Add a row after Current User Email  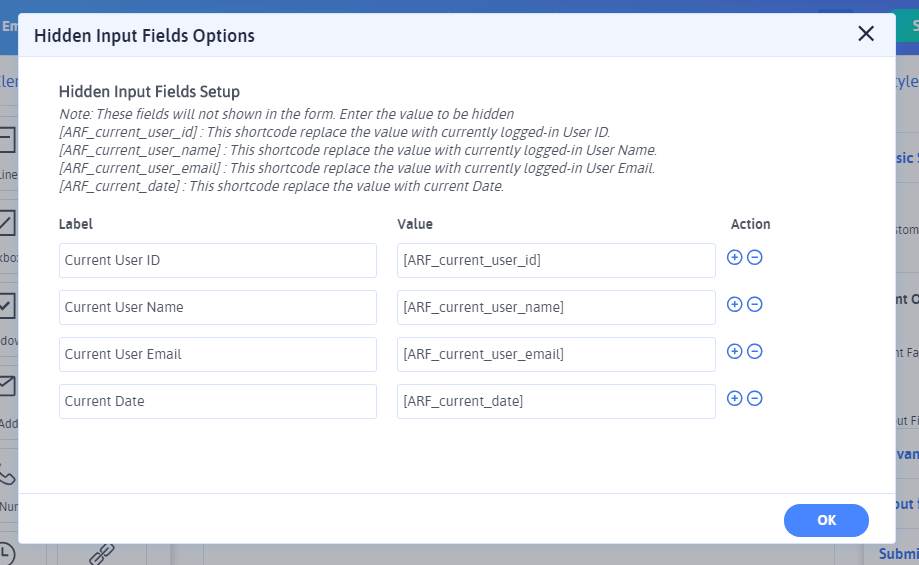pyautogui.click(x=734, y=351)
